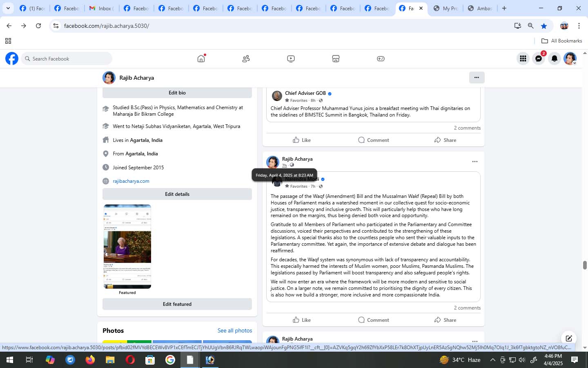The image size is (588, 368).
Task: Focus the Search Facebook field
Action: click(67, 58)
